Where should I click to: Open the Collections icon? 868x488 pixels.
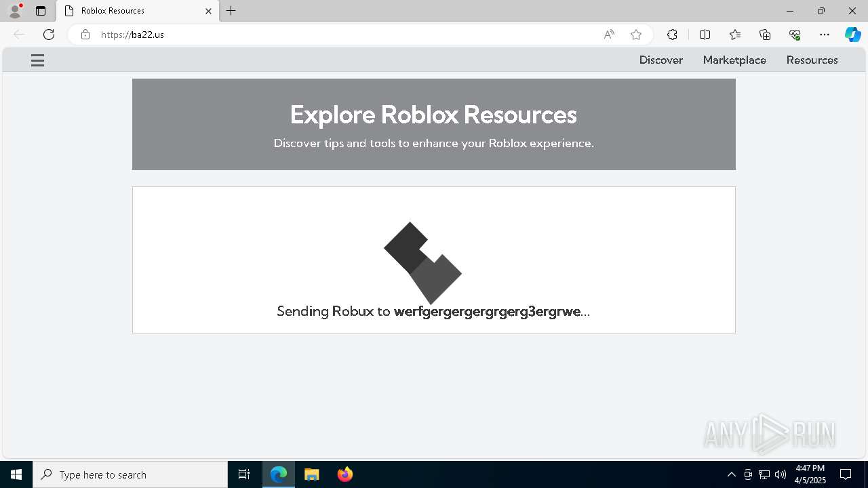tap(765, 35)
